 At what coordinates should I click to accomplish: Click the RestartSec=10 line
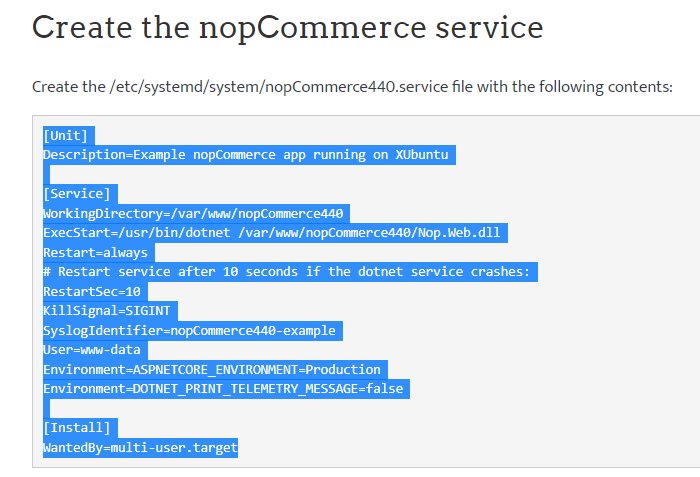[x=92, y=292]
